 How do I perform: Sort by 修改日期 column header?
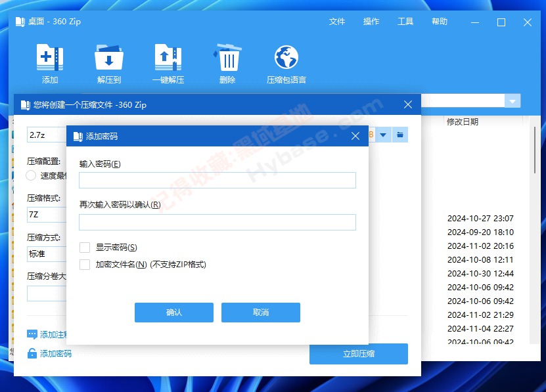click(x=463, y=122)
